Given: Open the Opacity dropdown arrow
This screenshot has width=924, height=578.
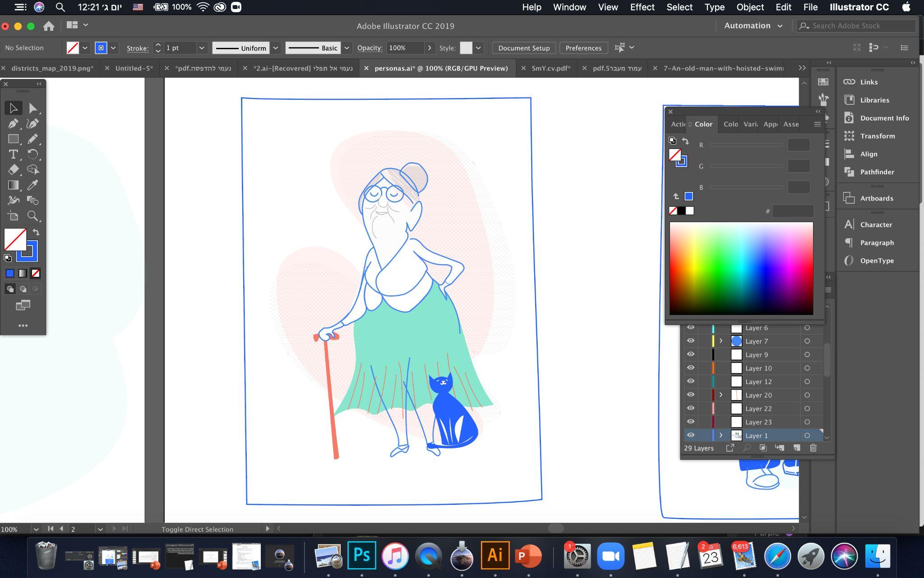Looking at the screenshot, I should click(x=429, y=48).
